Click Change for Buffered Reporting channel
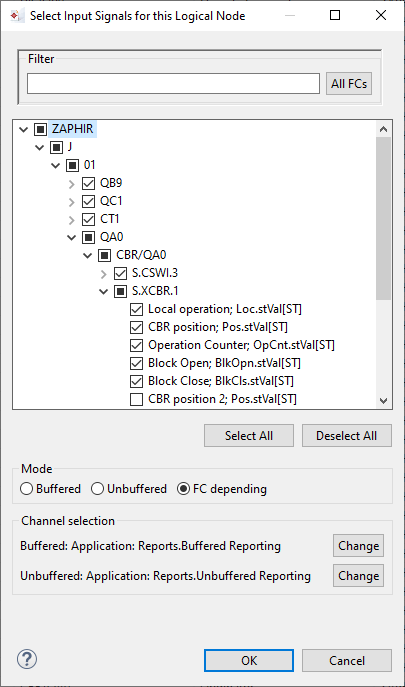Viewport: 405px width, 687px height. 358,545
